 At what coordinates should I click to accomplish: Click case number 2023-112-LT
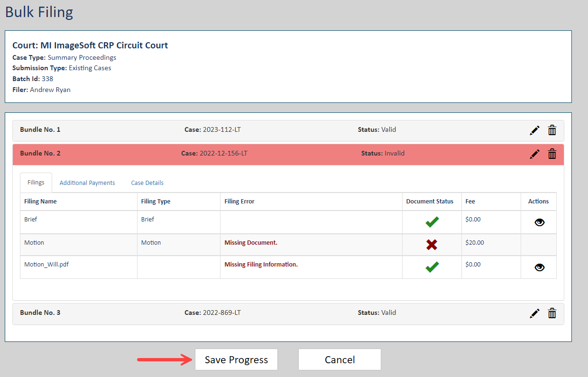(x=222, y=129)
